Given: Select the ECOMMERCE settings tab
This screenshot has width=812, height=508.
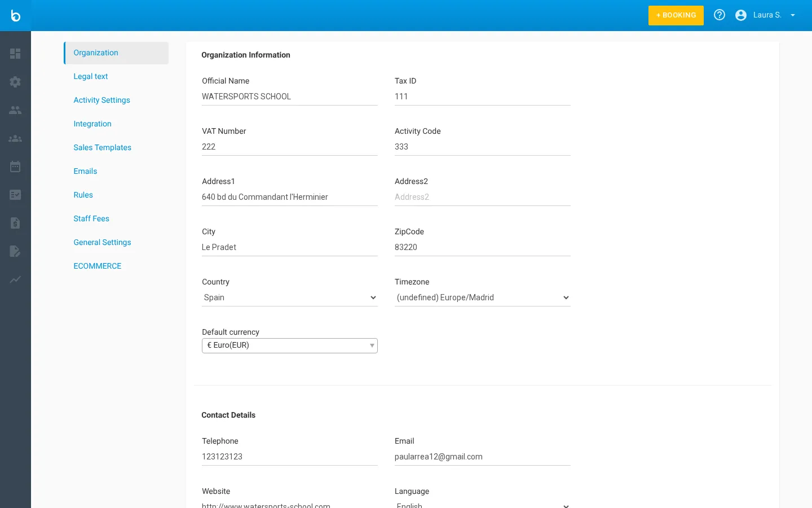Looking at the screenshot, I should tap(97, 266).
